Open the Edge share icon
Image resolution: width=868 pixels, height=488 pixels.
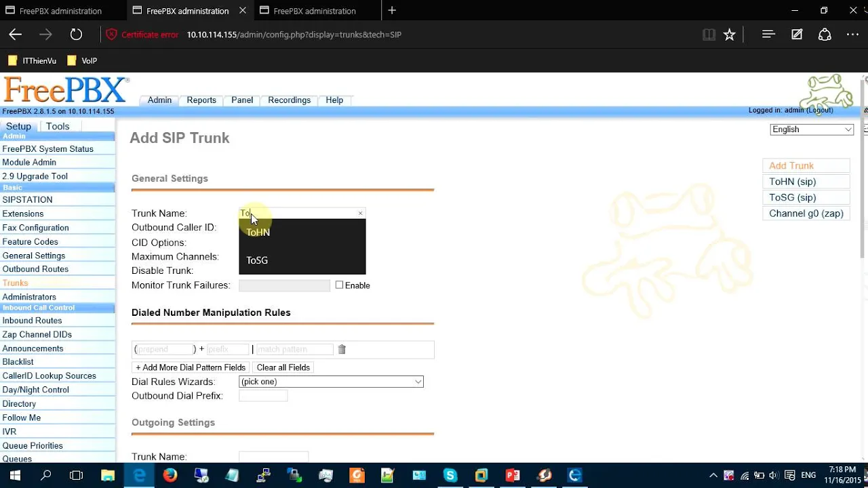pos(825,35)
